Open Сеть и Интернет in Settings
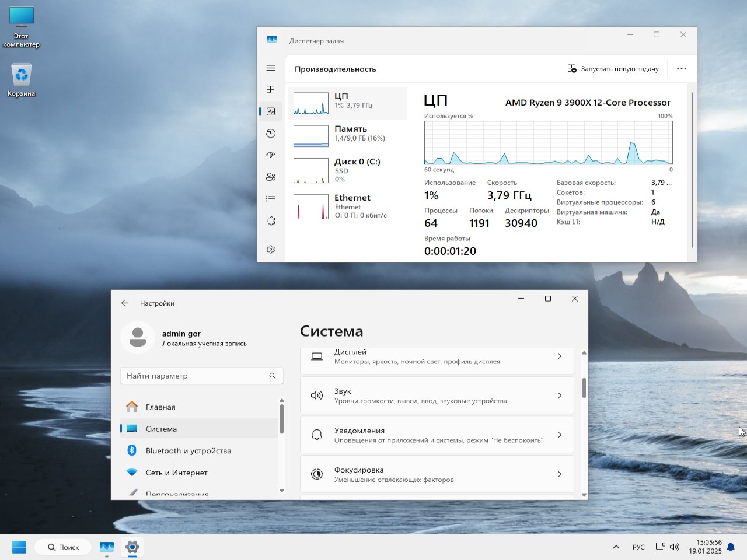747x560 pixels. [199, 473]
